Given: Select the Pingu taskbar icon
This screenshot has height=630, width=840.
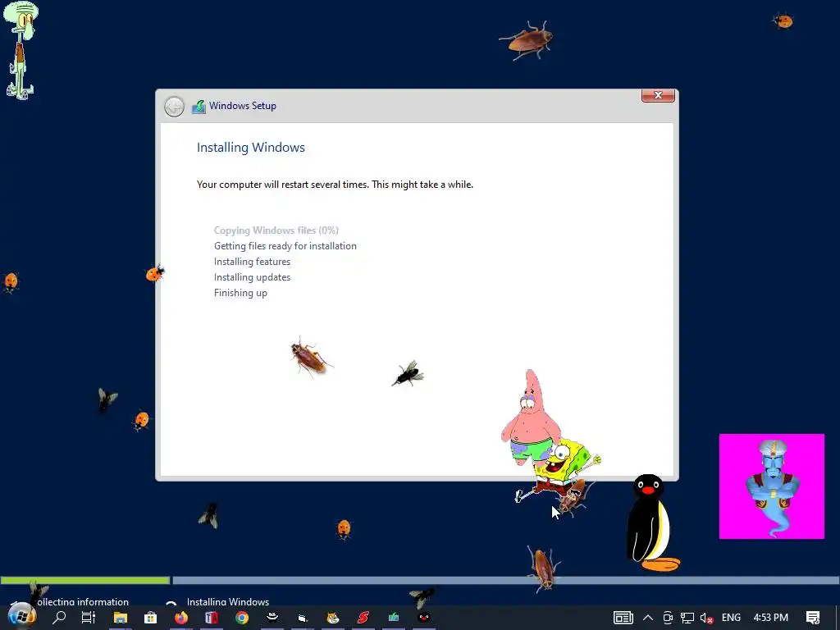Looking at the screenshot, I should pos(424,618).
